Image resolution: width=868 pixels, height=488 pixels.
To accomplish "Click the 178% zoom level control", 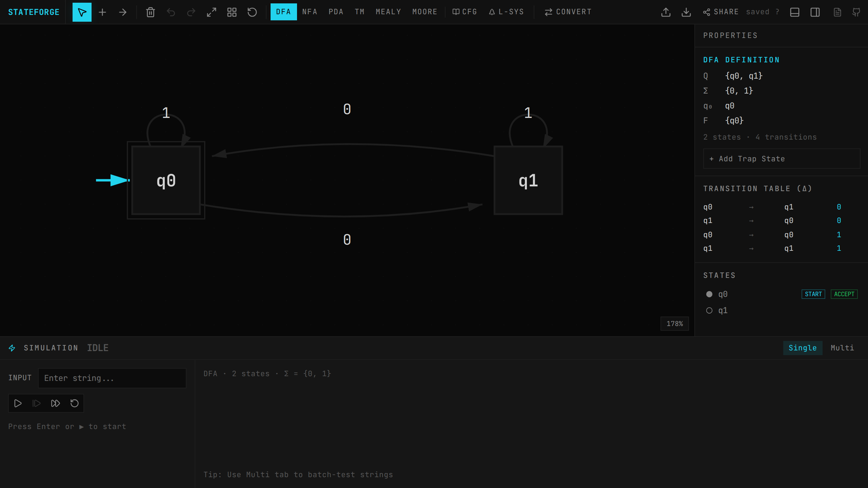I will click(674, 324).
